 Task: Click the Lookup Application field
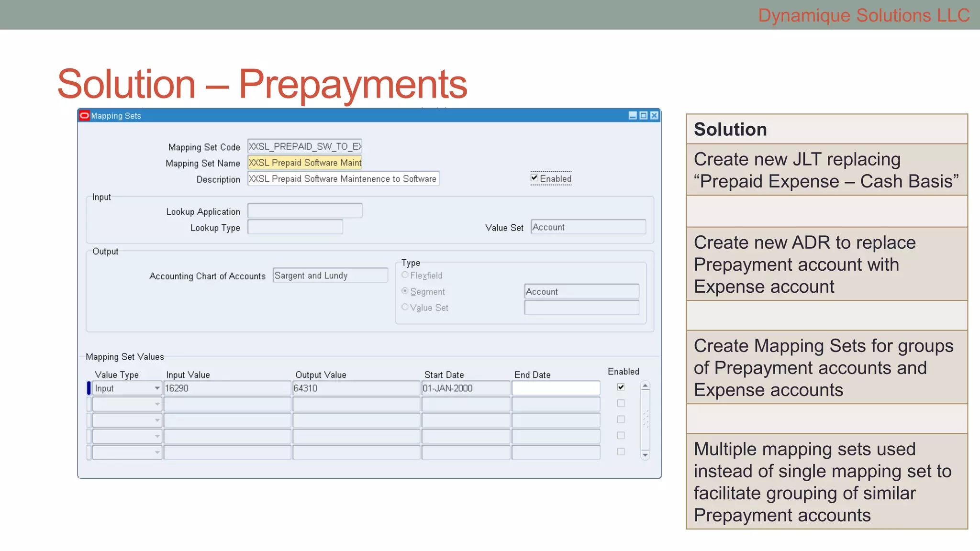(304, 211)
